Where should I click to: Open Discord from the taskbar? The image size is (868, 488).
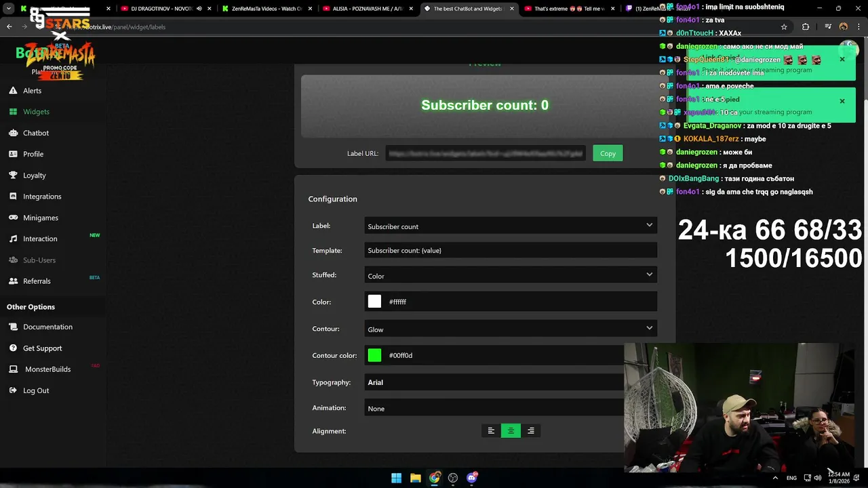click(x=472, y=478)
